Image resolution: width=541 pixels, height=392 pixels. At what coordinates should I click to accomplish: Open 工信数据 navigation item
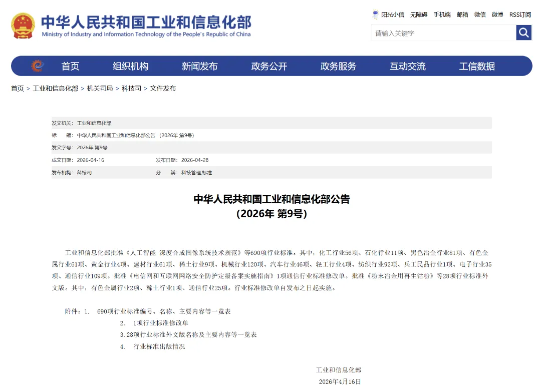coord(477,66)
